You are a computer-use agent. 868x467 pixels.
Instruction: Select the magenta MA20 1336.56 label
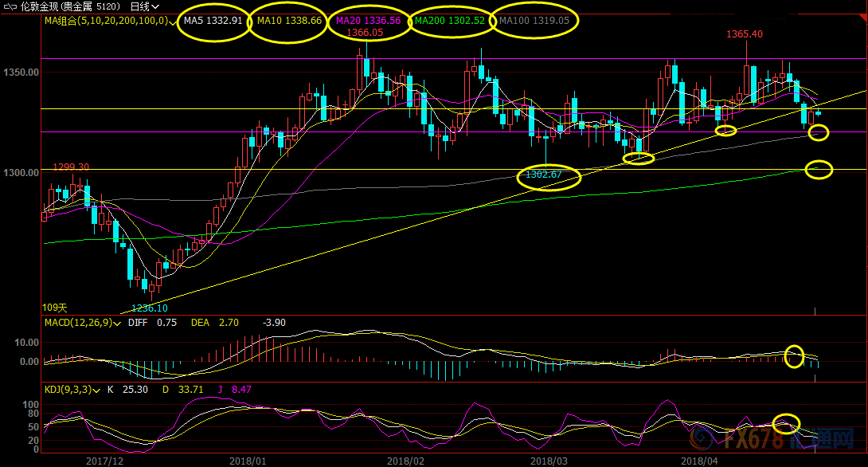(x=368, y=21)
